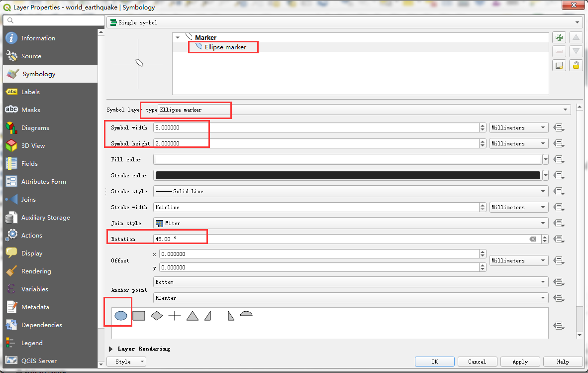Open the Fields tab

[50, 164]
